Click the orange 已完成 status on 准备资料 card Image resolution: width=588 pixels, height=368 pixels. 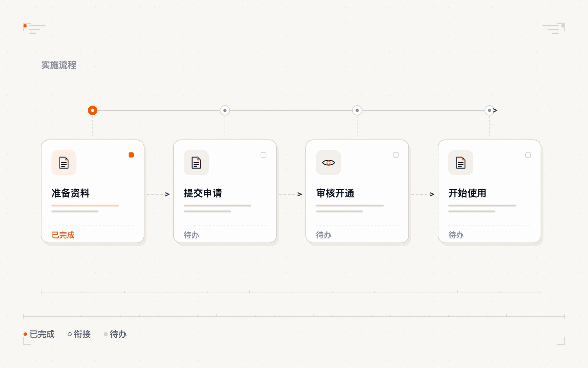[63, 235]
